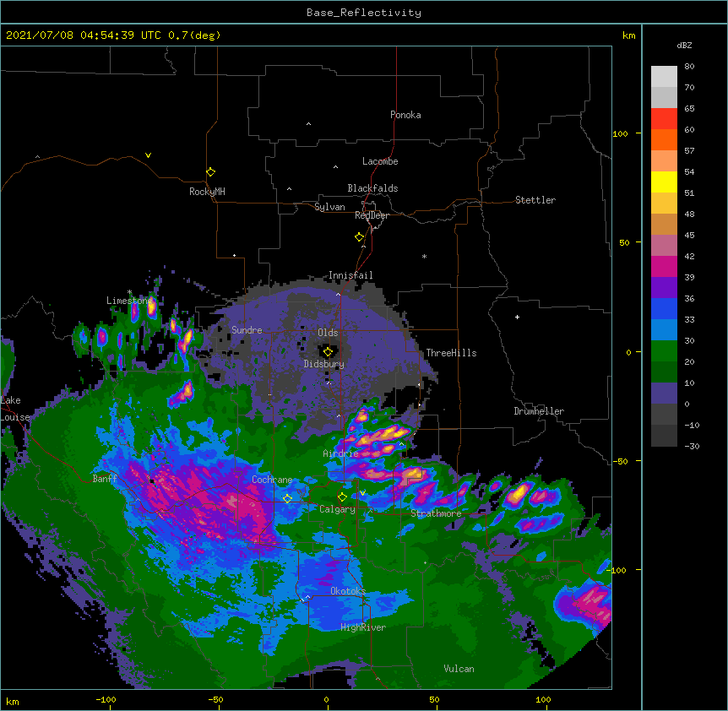Click the RedDeer city label

point(372,215)
